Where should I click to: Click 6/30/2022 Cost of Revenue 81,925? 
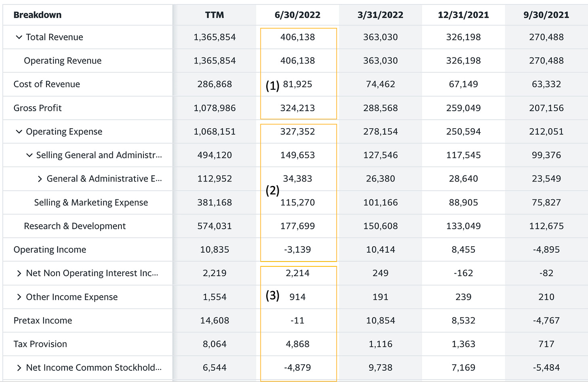tap(298, 84)
